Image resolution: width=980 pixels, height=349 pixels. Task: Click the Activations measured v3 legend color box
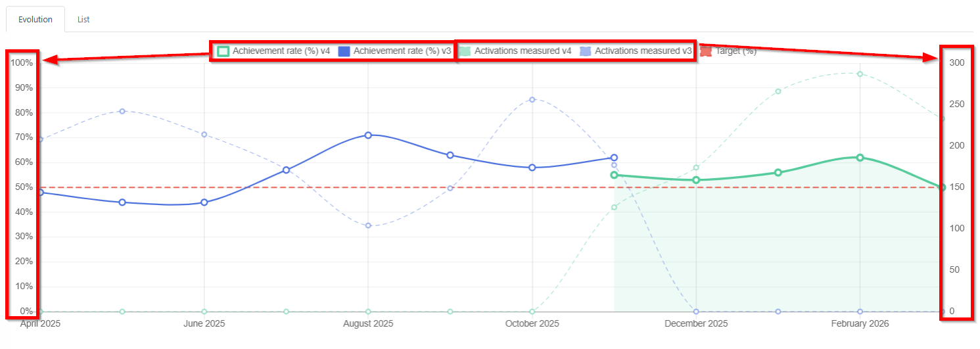coord(585,51)
